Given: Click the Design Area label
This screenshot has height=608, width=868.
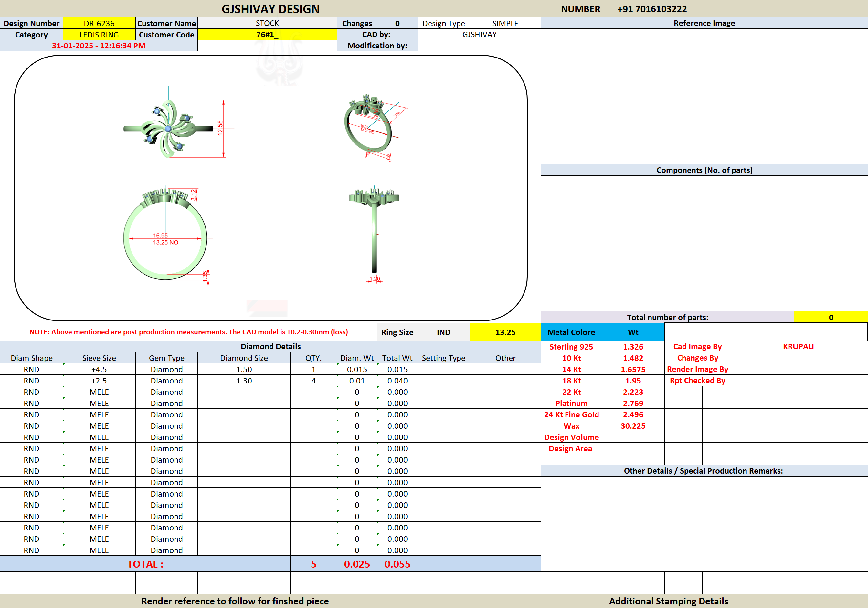Looking at the screenshot, I should tap(571, 448).
